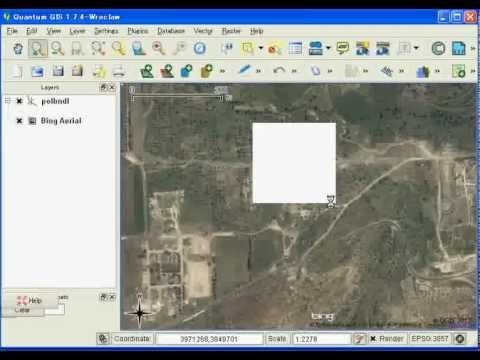Open dropdown arrow beside the Measure tool
Screen dimensions: 480x360
328,48
